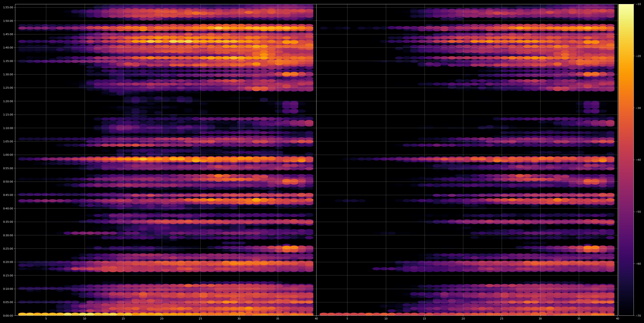Select x-axis tick 10 of the left heatmap

(84, 319)
